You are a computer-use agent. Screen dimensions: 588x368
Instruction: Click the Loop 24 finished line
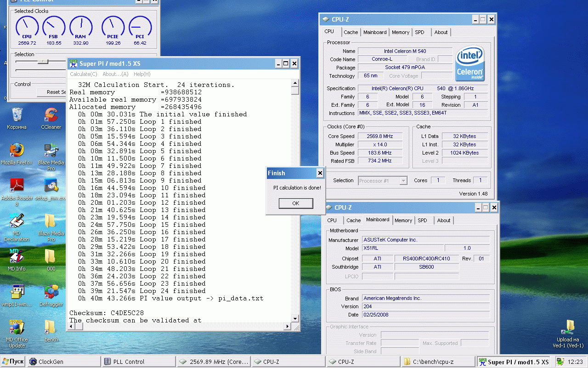click(141, 291)
